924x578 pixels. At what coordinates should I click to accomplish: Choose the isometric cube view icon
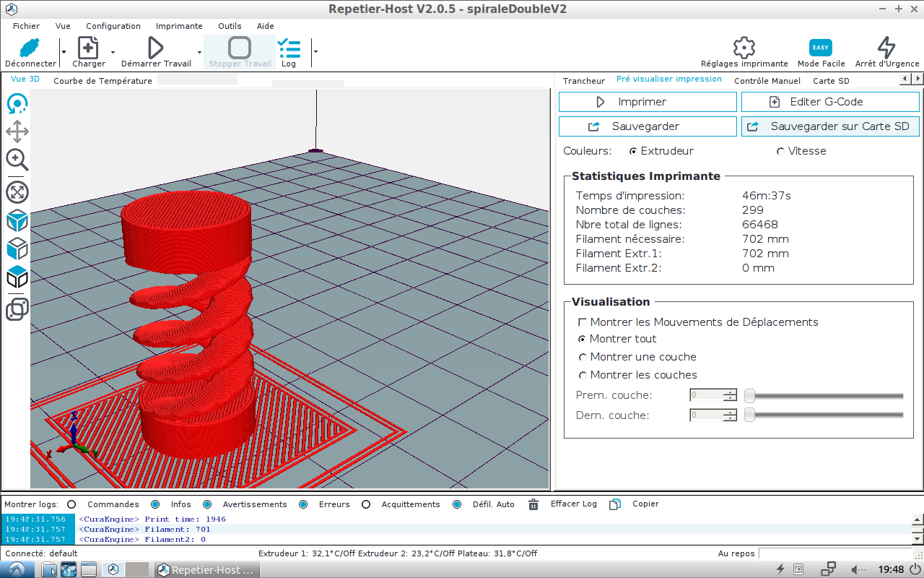click(x=17, y=220)
